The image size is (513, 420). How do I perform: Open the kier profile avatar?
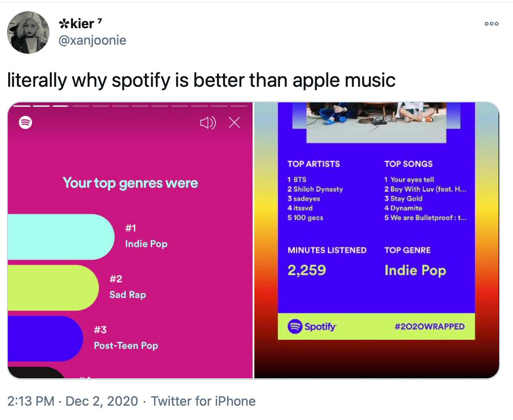coord(28,33)
